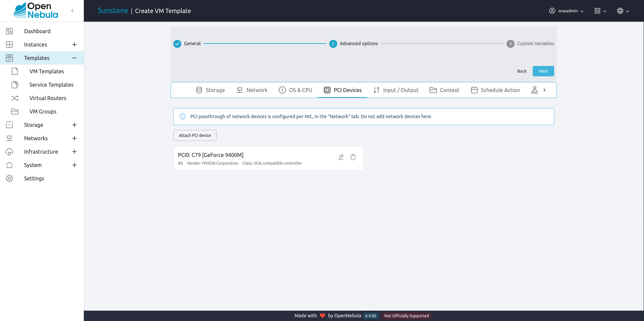This screenshot has width=644, height=321.
Task: Click the General step label
Action: [x=192, y=44]
